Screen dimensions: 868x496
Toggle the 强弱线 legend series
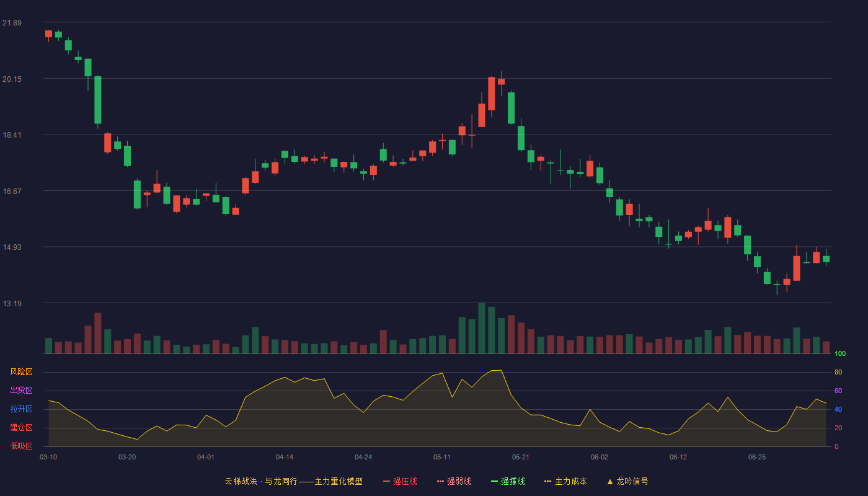coord(454,481)
